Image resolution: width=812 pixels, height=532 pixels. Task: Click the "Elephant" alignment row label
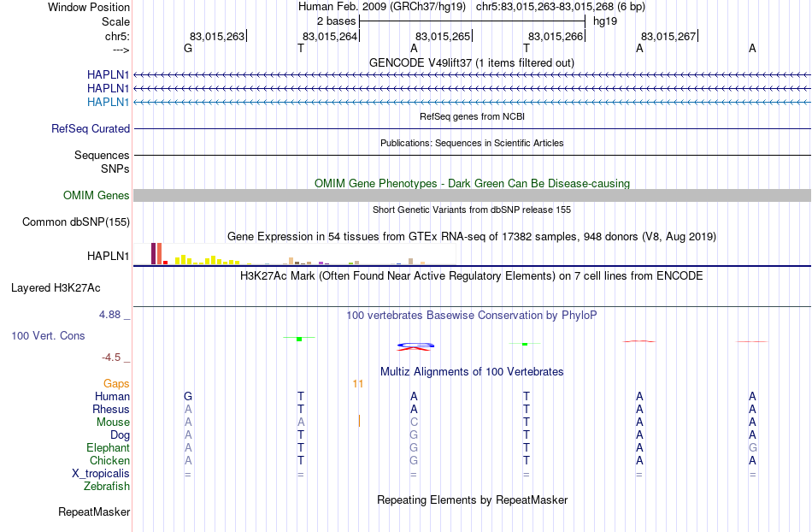click(x=109, y=448)
